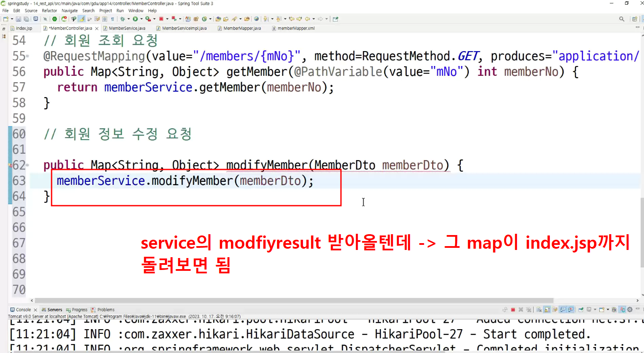Toggle console Word Wrap
The image size is (644, 353).
554,310
